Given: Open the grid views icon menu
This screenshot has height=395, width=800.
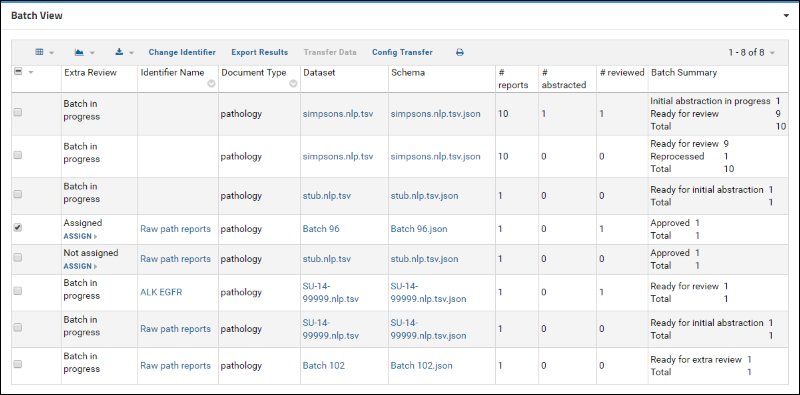Looking at the screenshot, I should (44, 52).
